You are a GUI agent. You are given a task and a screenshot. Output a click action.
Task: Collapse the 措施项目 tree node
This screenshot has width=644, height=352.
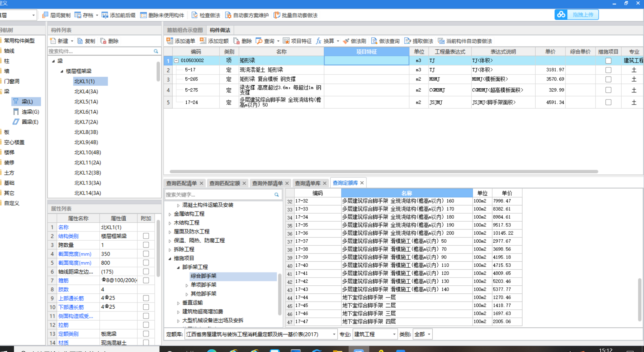click(170, 259)
